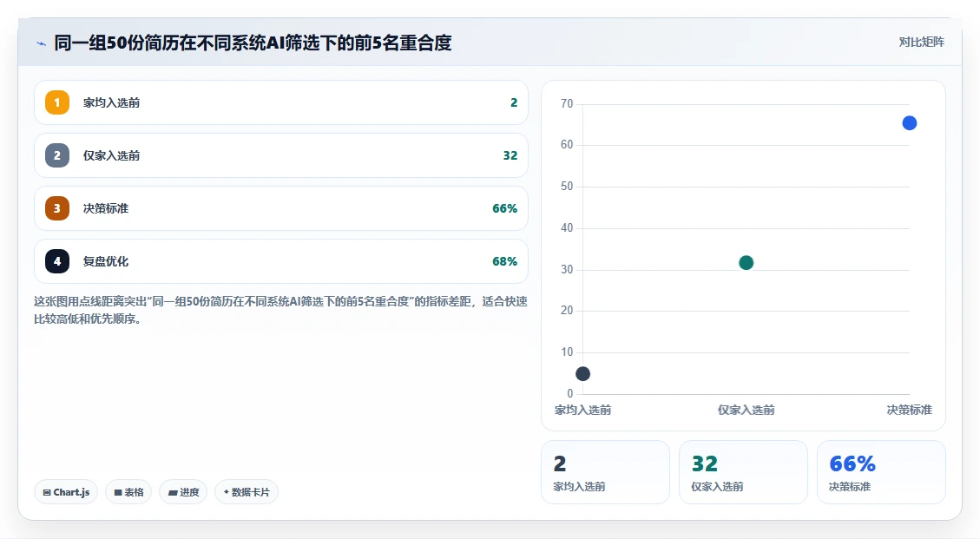This screenshot has width=980, height=539.
Task: Select the 表格 tag chip
Action: pyautogui.click(x=128, y=492)
